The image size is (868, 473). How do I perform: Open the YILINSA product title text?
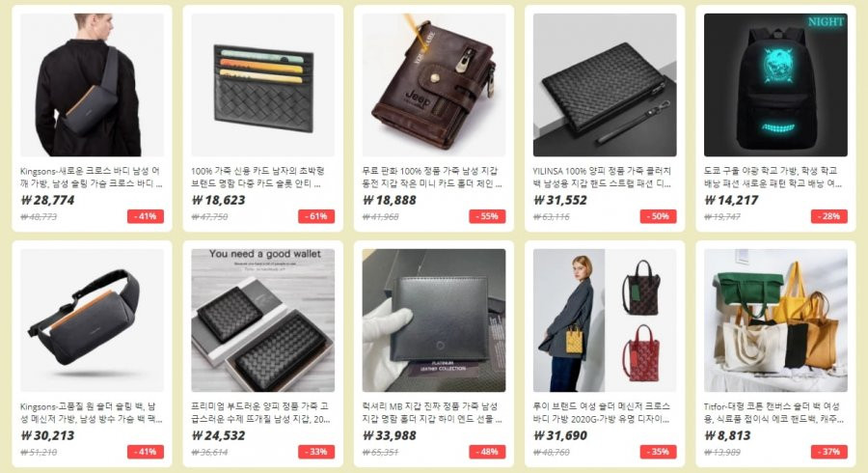click(602, 178)
